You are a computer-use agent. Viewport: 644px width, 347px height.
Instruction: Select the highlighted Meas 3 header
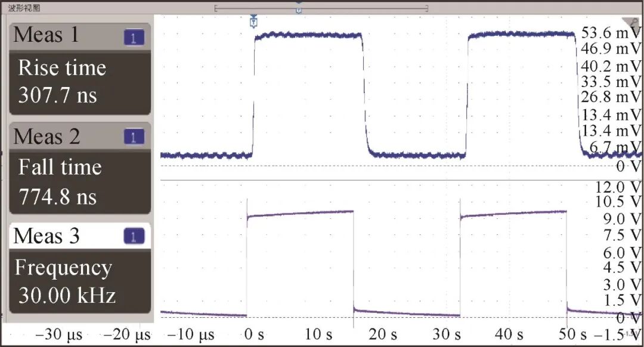click(80, 236)
